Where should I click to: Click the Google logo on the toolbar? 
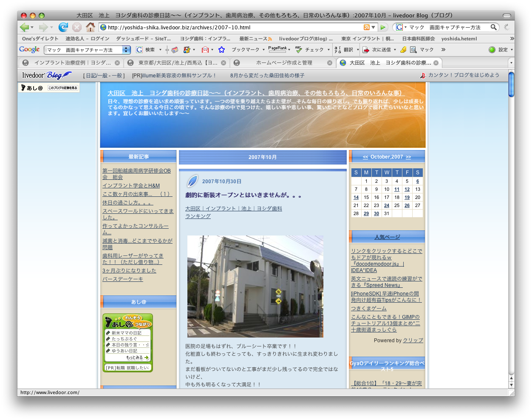pos(29,50)
